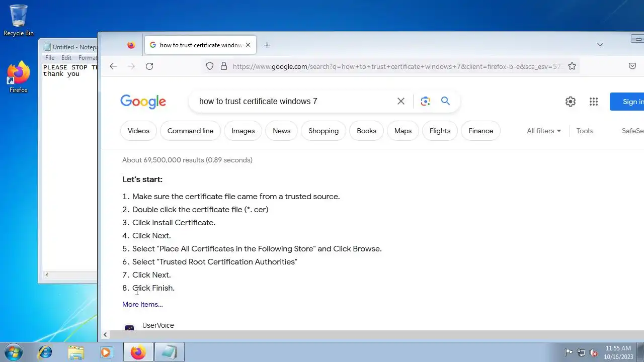Select the Videos filter chip
644x362 pixels.
pyautogui.click(x=138, y=131)
